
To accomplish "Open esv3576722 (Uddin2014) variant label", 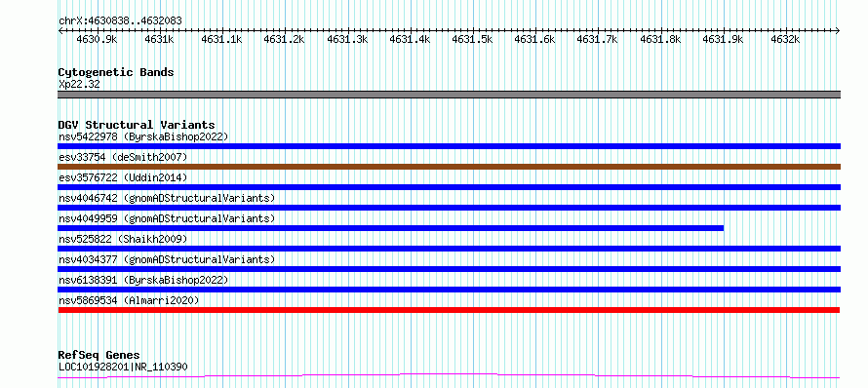I will (123, 177).
